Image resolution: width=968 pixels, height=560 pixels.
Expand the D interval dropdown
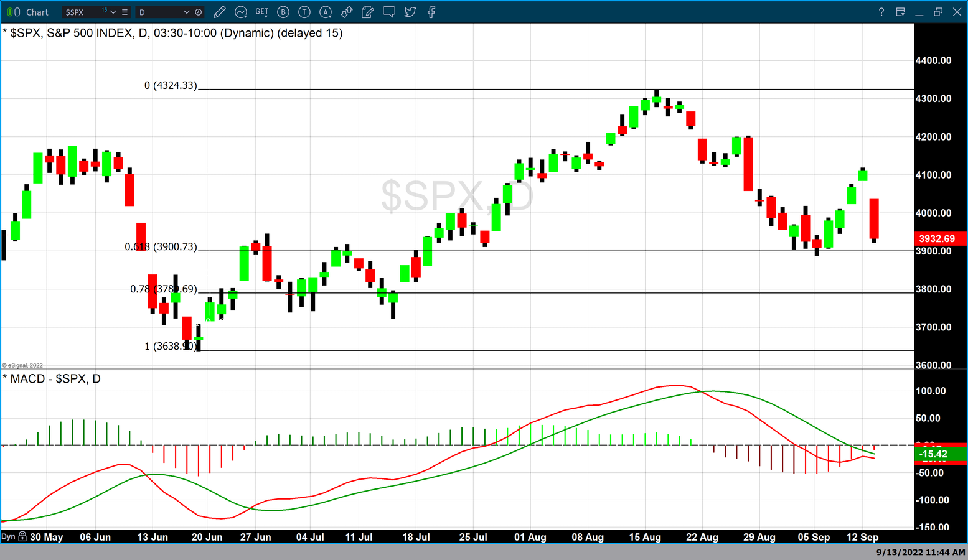click(186, 12)
